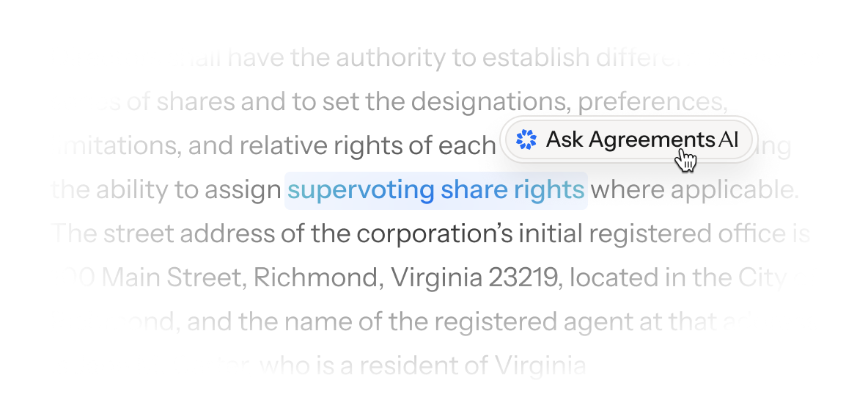Select the highlighted supervoting share rights text
This screenshot has width=868, height=411.
(x=435, y=190)
